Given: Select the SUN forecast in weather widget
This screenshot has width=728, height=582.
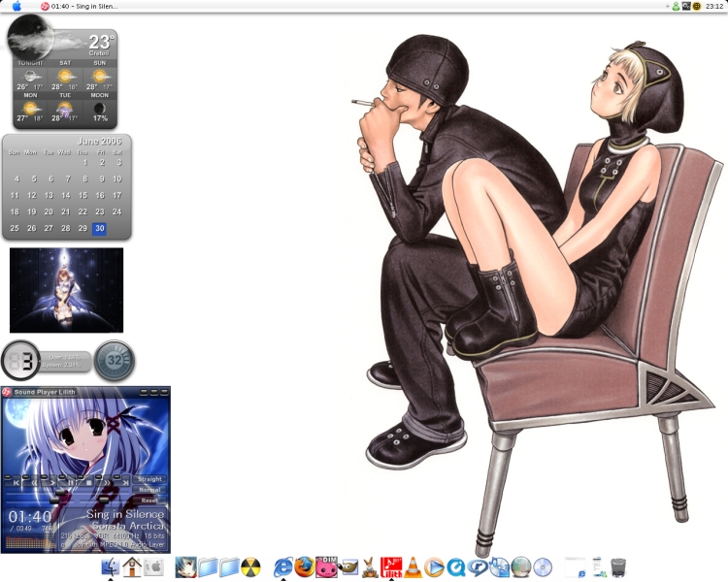Looking at the screenshot, I should (99, 76).
